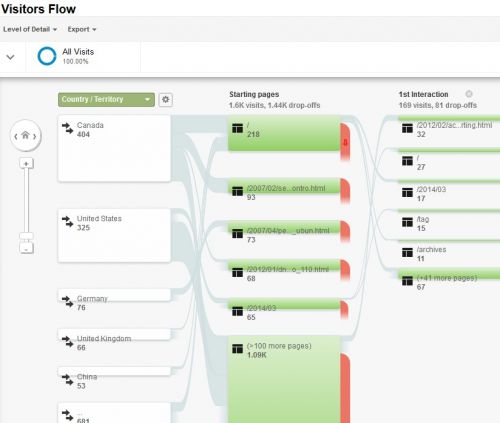Click the help icon beside 1st Interaction
This screenshot has width=500, height=423.
point(469,94)
